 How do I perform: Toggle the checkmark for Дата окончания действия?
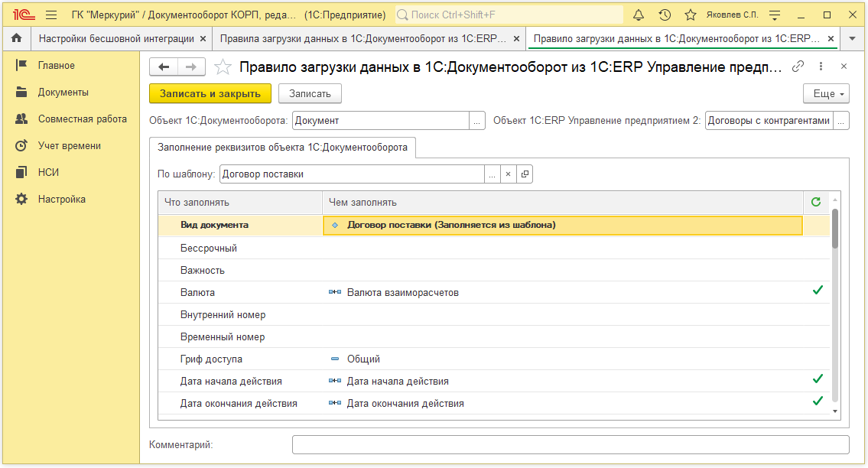pyautogui.click(x=818, y=401)
